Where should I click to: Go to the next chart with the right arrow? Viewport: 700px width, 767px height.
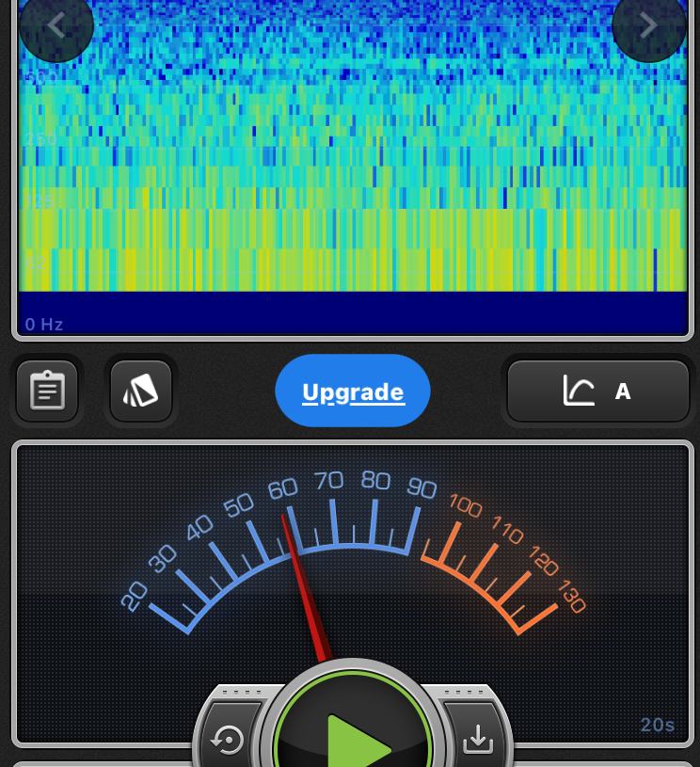point(648,25)
